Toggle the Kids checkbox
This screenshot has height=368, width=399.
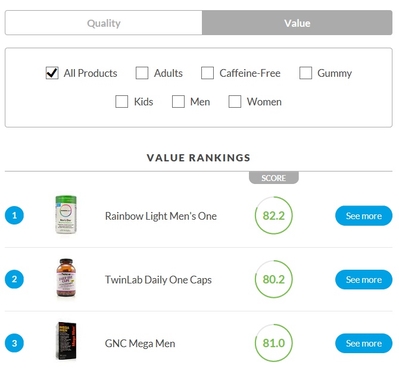pyautogui.click(x=121, y=101)
